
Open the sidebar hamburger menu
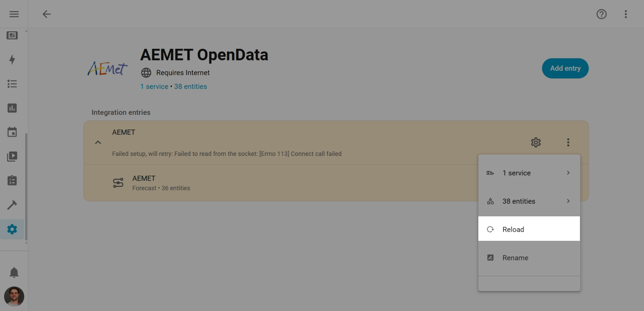coord(14,14)
